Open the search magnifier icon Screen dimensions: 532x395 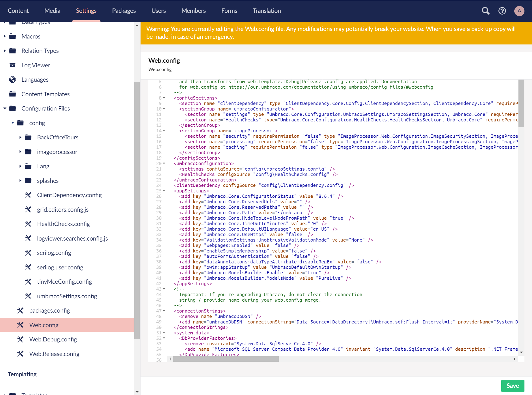point(485,11)
